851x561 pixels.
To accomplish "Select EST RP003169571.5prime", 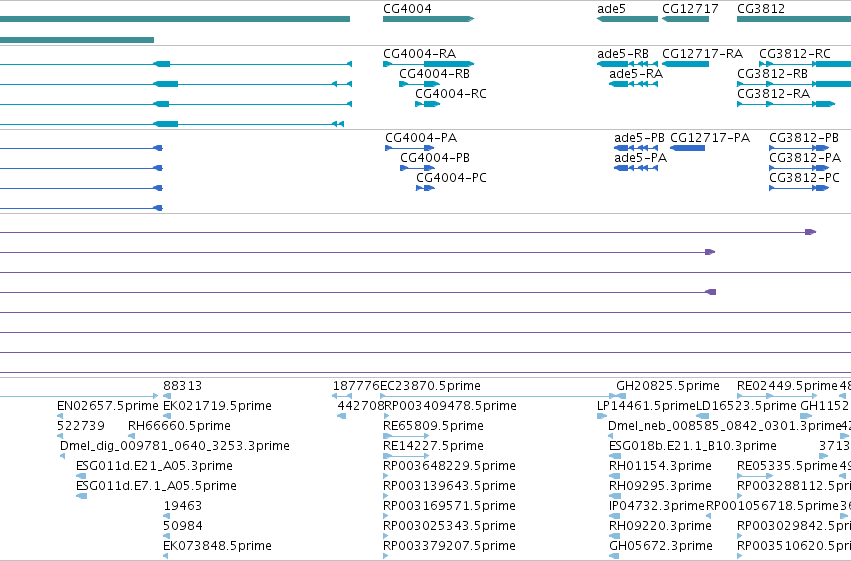I will click(386, 516).
